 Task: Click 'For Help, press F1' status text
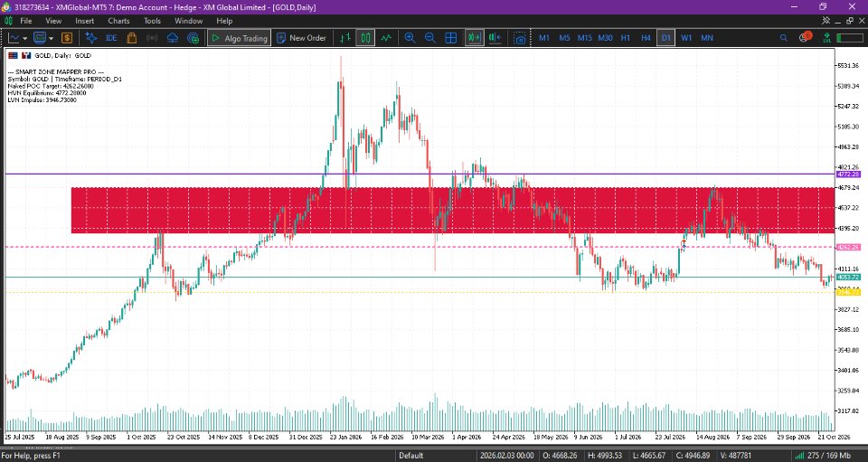31,456
